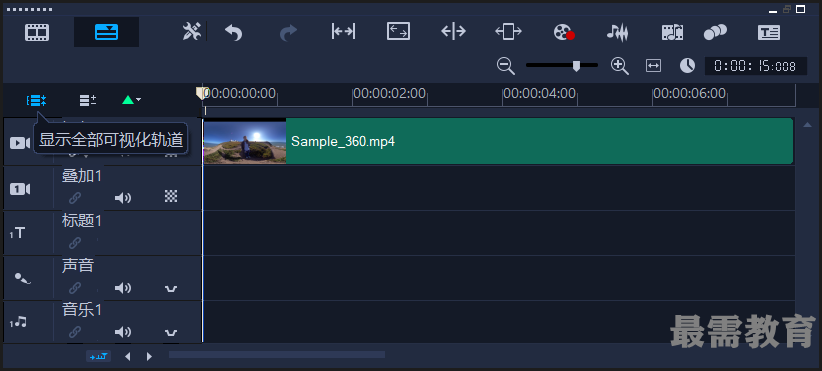Click the Sample_360.mp4 clip name
The image size is (822, 371).
coord(343,141)
